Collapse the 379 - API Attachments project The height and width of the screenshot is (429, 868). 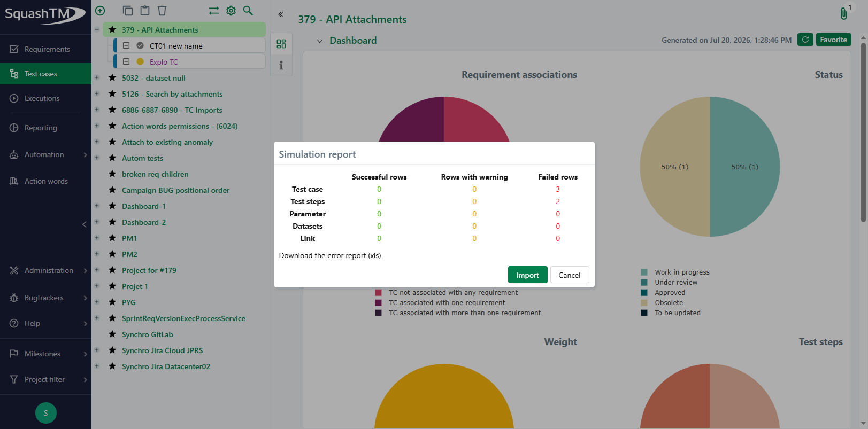click(97, 30)
